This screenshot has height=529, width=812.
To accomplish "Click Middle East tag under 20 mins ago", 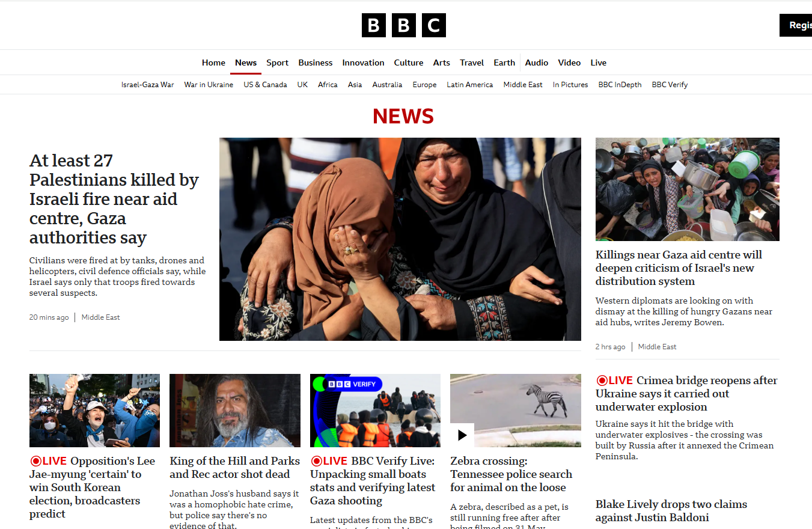I will click(x=100, y=317).
